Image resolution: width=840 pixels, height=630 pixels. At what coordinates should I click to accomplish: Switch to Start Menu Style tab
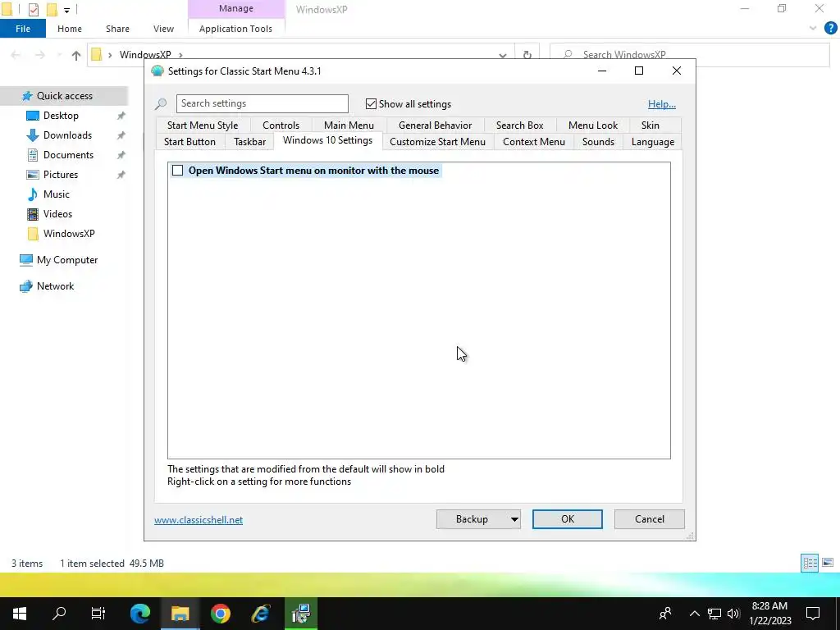pos(203,126)
